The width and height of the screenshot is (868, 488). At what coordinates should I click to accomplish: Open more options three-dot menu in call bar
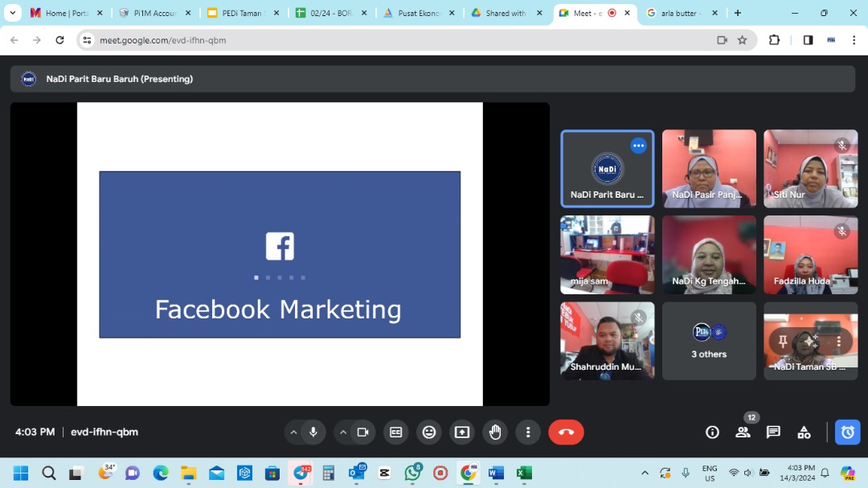pos(528,432)
